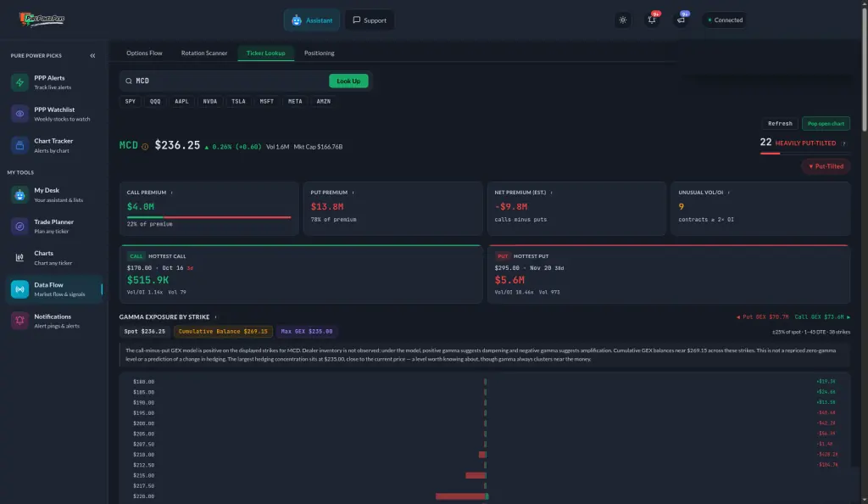Viewport: 868px width, 504px height.
Task: Select the AMZN quick ticker chip
Action: click(323, 101)
